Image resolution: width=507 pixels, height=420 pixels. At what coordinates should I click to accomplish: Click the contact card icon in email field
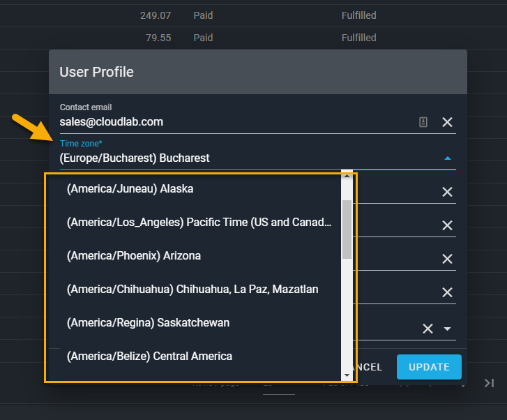pyautogui.click(x=423, y=122)
